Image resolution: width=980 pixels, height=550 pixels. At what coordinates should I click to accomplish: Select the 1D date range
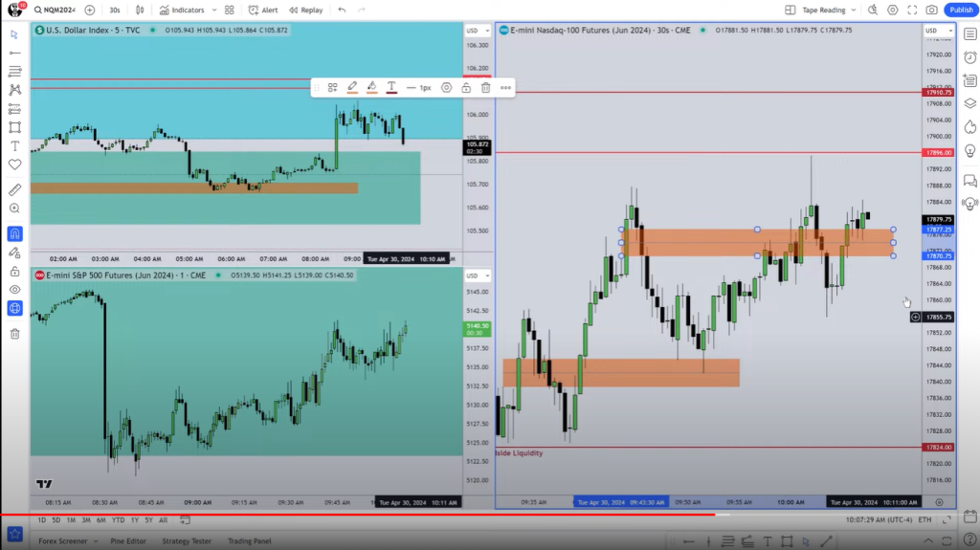click(x=42, y=520)
